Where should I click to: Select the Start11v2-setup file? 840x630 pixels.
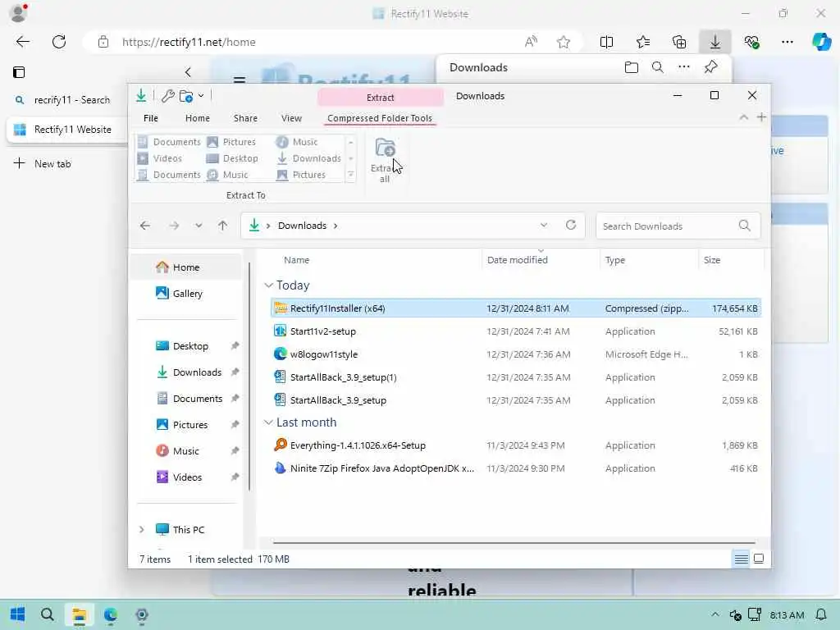[x=515, y=331]
